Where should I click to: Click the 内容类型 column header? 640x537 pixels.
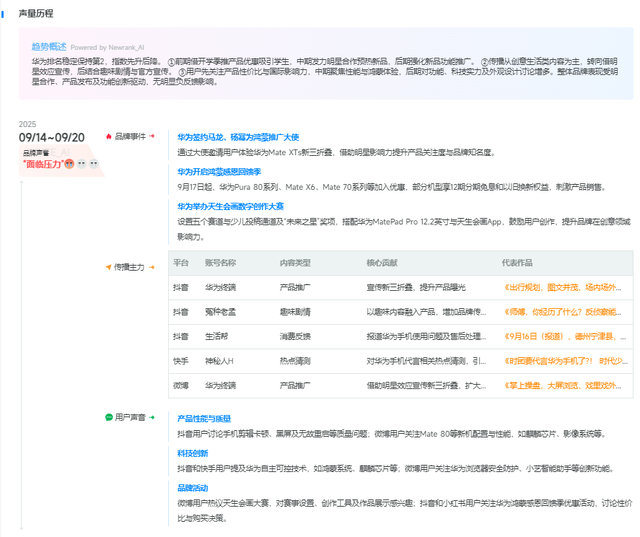[x=295, y=263]
